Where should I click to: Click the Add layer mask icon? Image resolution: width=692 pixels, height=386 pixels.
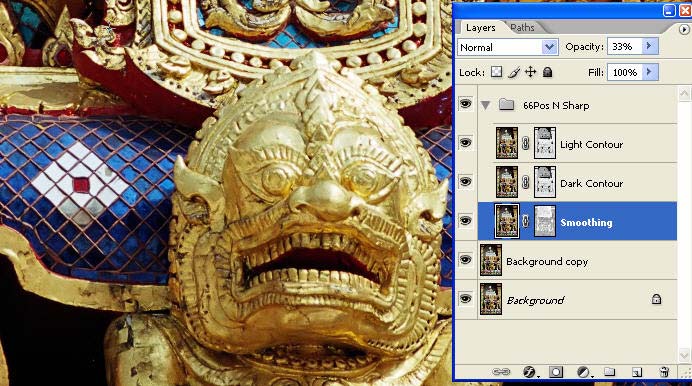[x=556, y=372]
